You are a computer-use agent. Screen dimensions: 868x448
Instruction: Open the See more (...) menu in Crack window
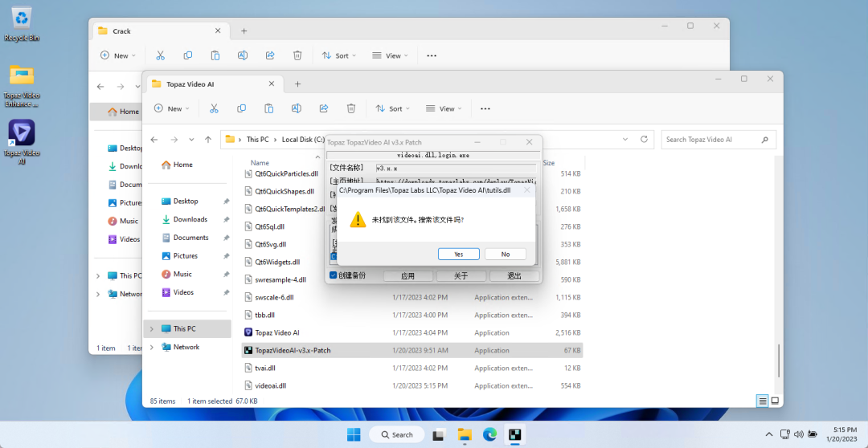[432, 56]
